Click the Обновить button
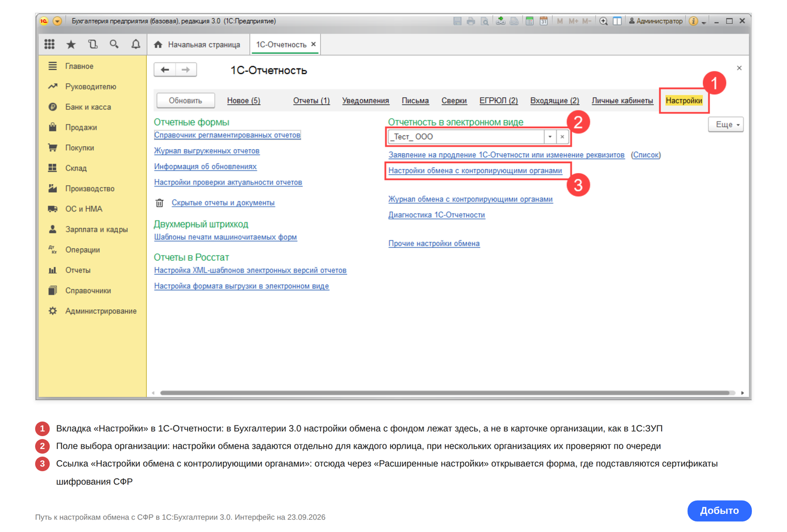 (185, 101)
